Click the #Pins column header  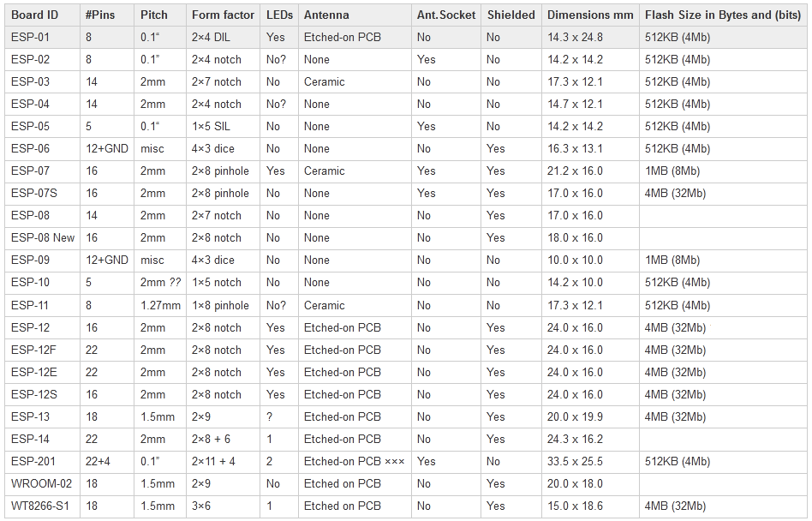point(99,15)
